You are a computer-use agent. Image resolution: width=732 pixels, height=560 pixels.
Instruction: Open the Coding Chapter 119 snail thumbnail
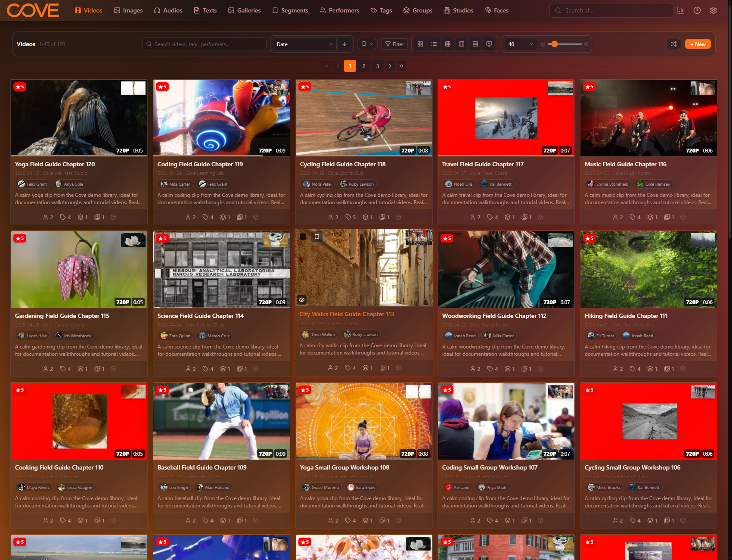coord(221,117)
